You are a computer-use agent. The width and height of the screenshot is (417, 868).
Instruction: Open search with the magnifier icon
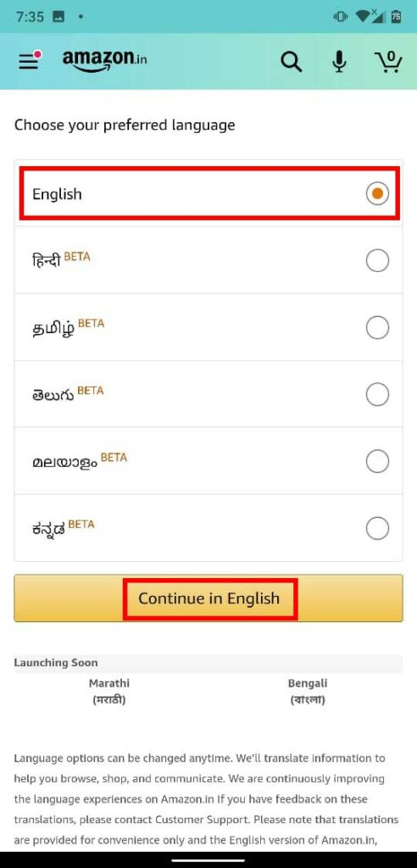[292, 61]
